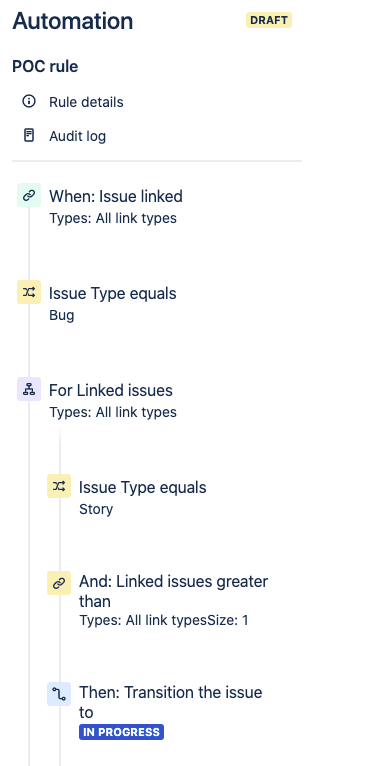Click the blue Transition the issue action icon
The width and height of the screenshot is (389, 766).
(59, 694)
